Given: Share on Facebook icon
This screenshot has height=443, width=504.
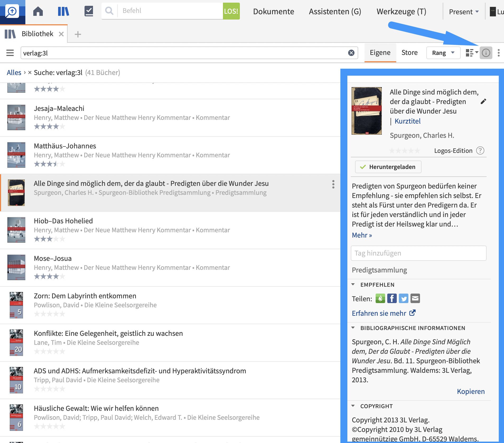Looking at the screenshot, I should click(392, 299).
